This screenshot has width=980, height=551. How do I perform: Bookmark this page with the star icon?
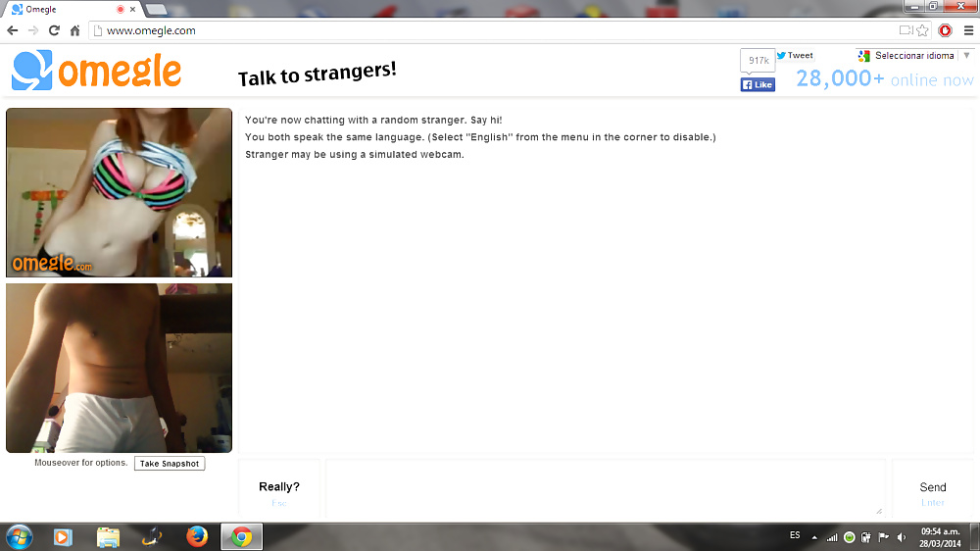(922, 30)
